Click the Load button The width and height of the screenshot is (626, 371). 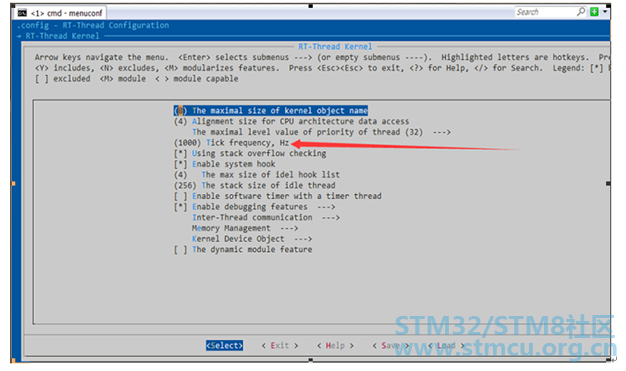446,345
